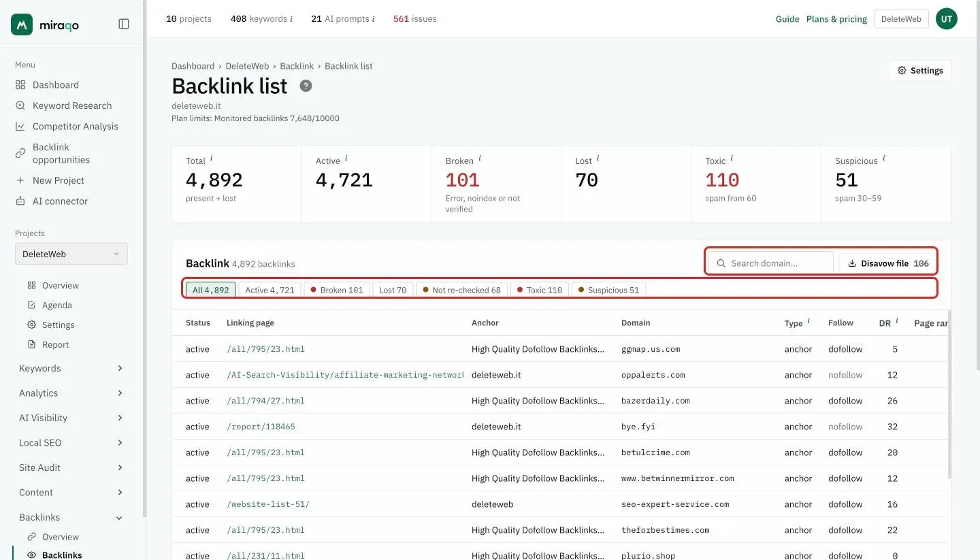Collapse sidebar with panel toggle icon
980x560 pixels.
(x=124, y=24)
